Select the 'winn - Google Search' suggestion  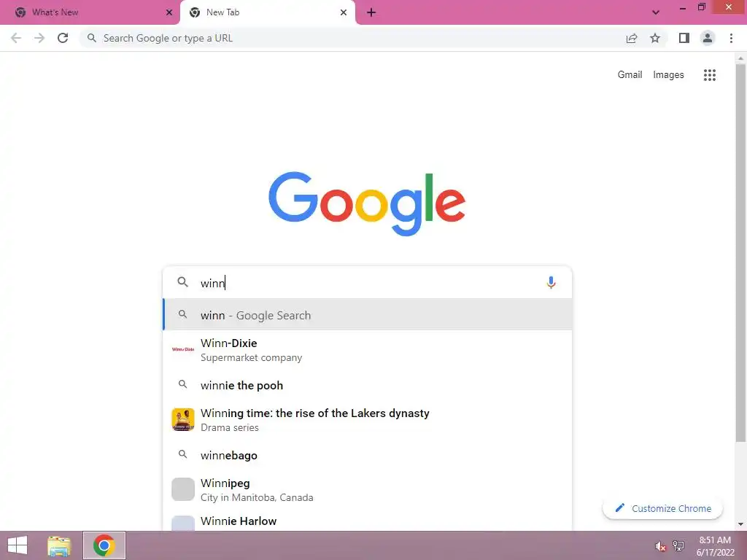(x=368, y=315)
